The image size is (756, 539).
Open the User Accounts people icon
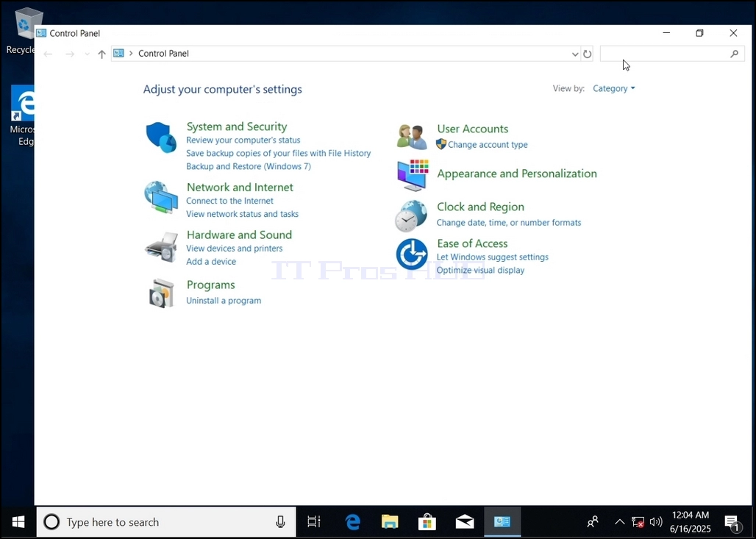click(x=412, y=137)
